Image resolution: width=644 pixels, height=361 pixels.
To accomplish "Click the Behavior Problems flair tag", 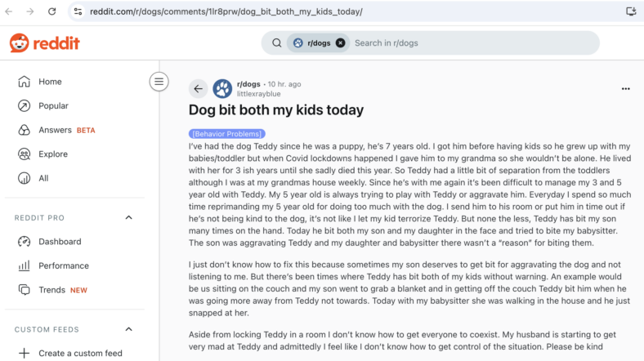I will pos(226,134).
